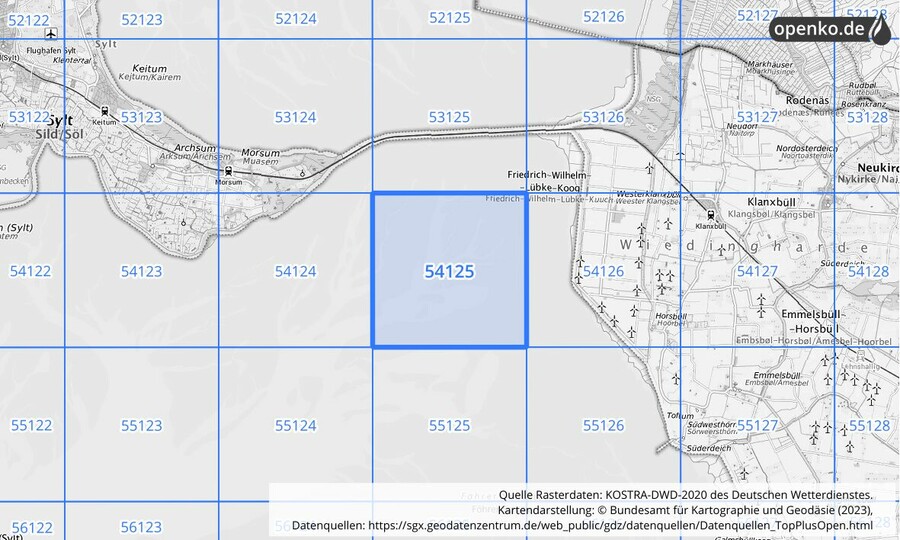
Task: Select grid cell label 52125
Action: [x=449, y=18]
